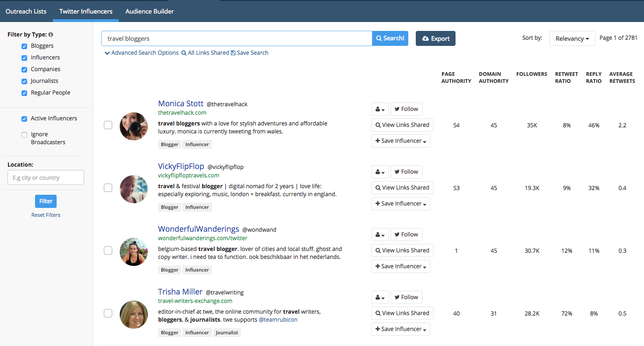The width and height of the screenshot is (644, 346).
Task: Enable the Ignore Broadcasters checkbox
Action: pyautogui.click(x=24, y=135)
